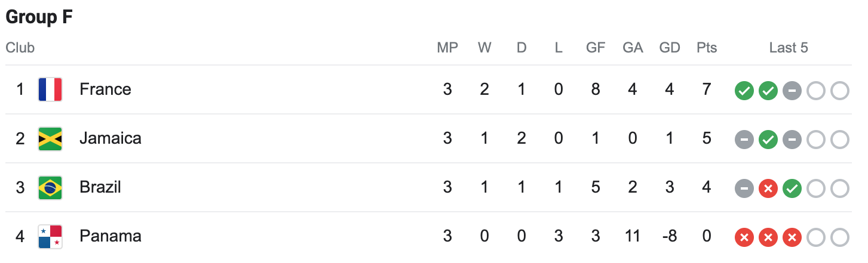Click France's first green win checkmark
868x263 pixels.
[744, 91]
